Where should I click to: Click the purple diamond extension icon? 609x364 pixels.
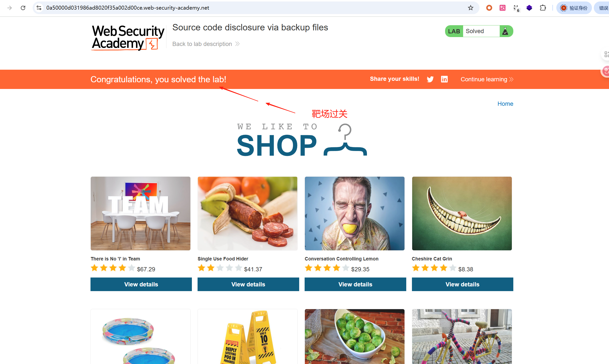click(x=529, y=8)
